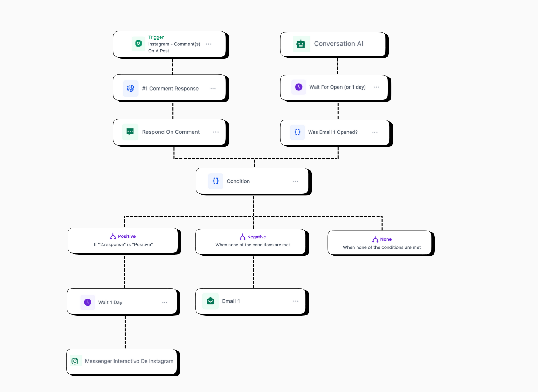
Task: Click the envelope icon on Email 1
Action: [211, 301]
